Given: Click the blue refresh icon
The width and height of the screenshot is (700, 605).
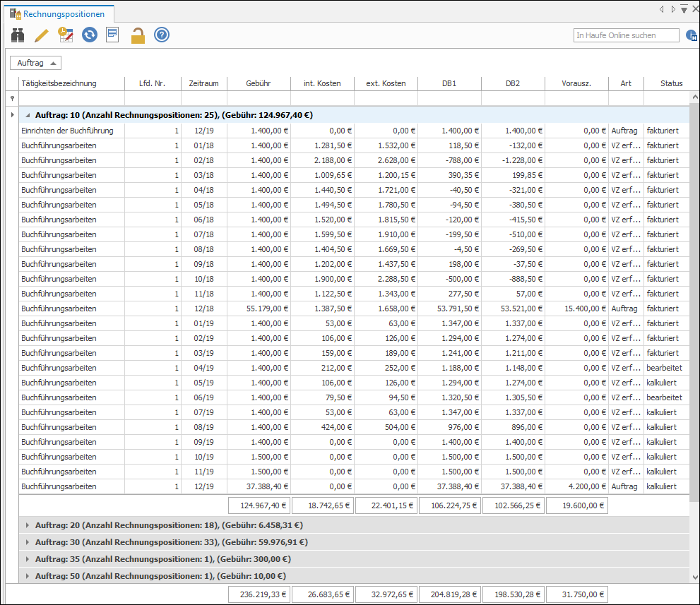Looking at the screenshot, I should 90,35.
